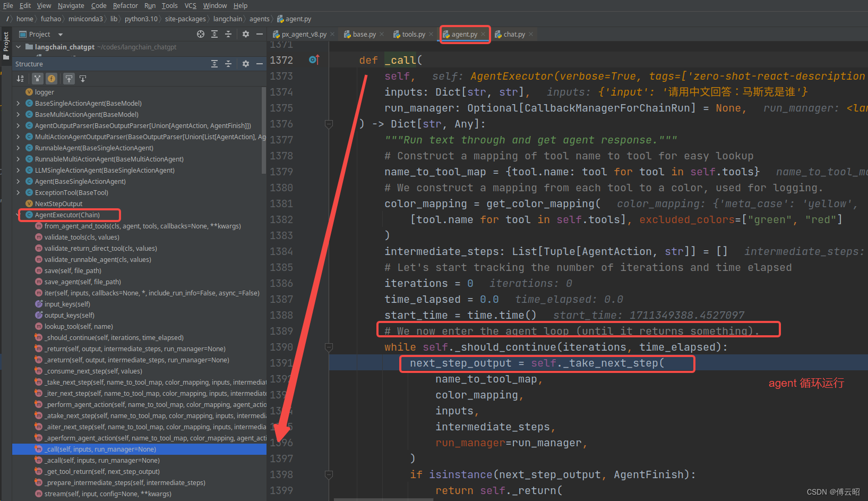This screenshot has width=868, height=501.
Task: Click Expand All icon in Project panel header
Action: click(x=214, y=34)
